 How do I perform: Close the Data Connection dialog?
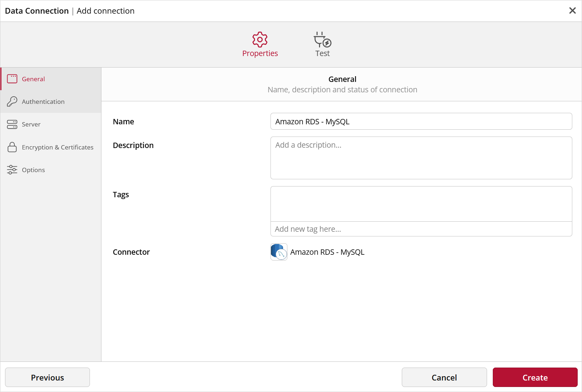coord(572,10)
